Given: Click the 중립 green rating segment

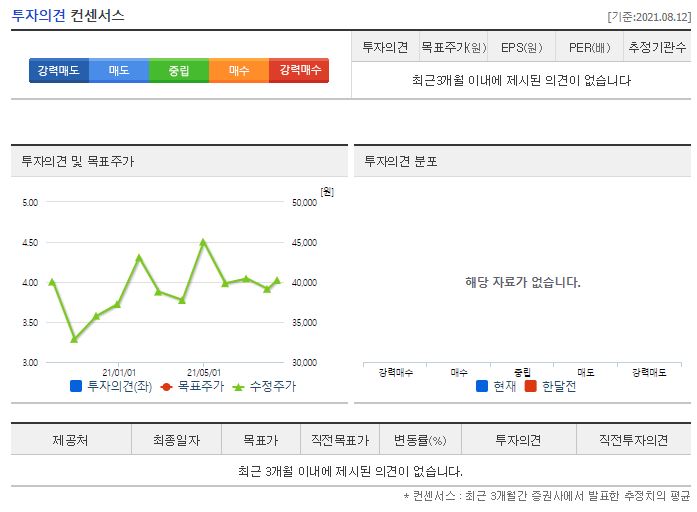Looking at the screenshot, I should click(x=179, y=70).
